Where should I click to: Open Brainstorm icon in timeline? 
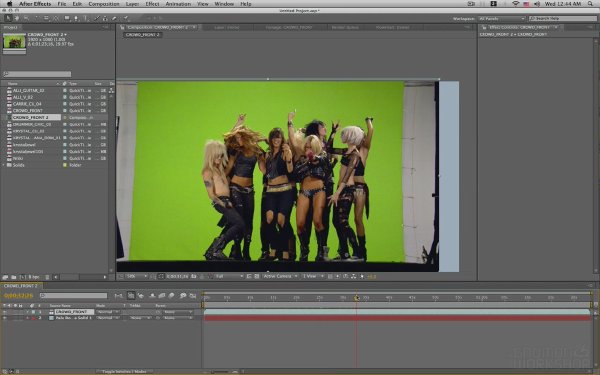point(183,295)
